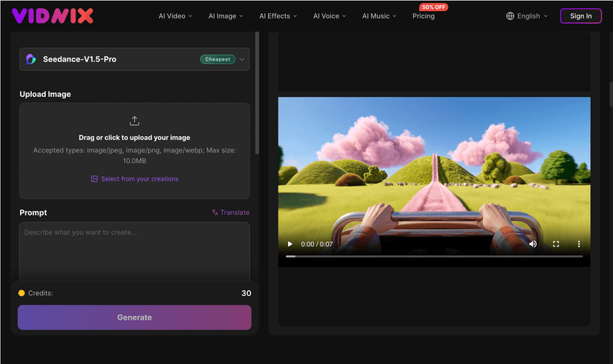Open the AI Image menu
This screenshot has width=613, height=364.
226,16
